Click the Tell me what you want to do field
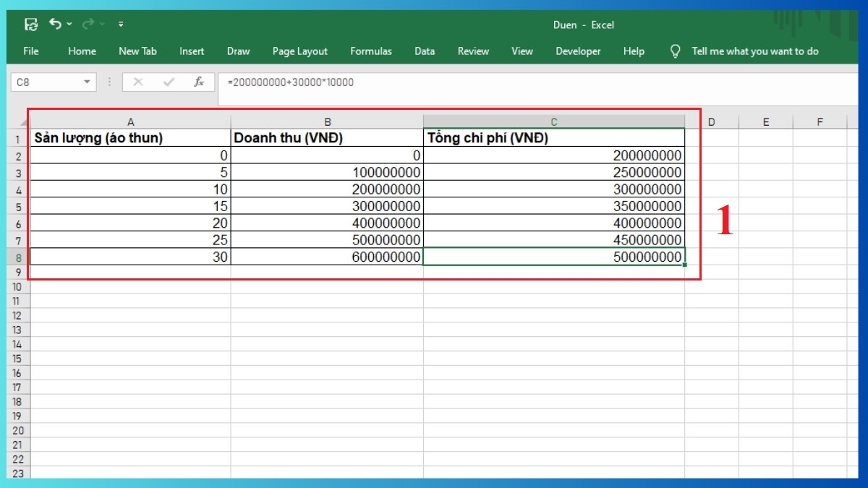This screenshot has width=868, height=488. point(755,51)
